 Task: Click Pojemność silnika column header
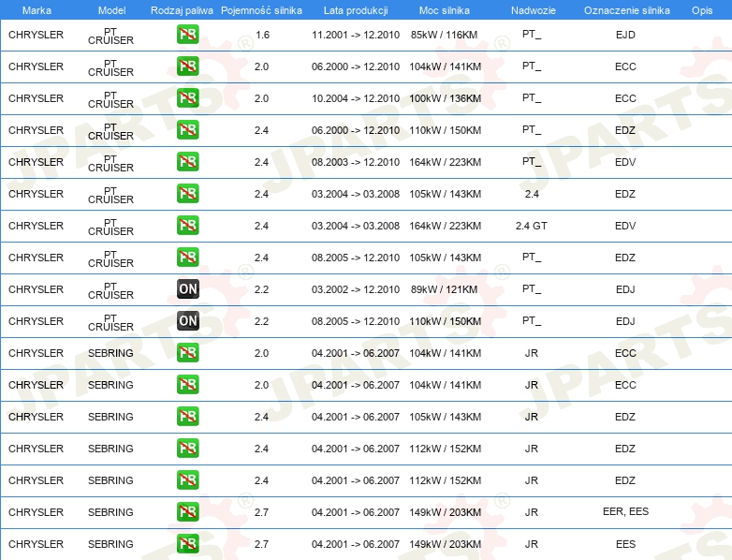pos(261,10)
